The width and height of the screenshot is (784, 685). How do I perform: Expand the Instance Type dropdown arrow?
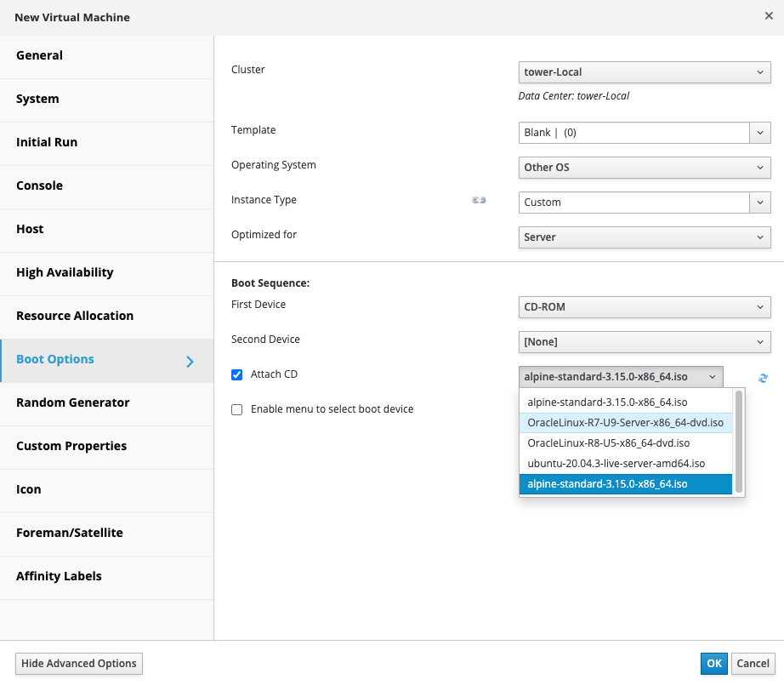[x=760, y=203]
